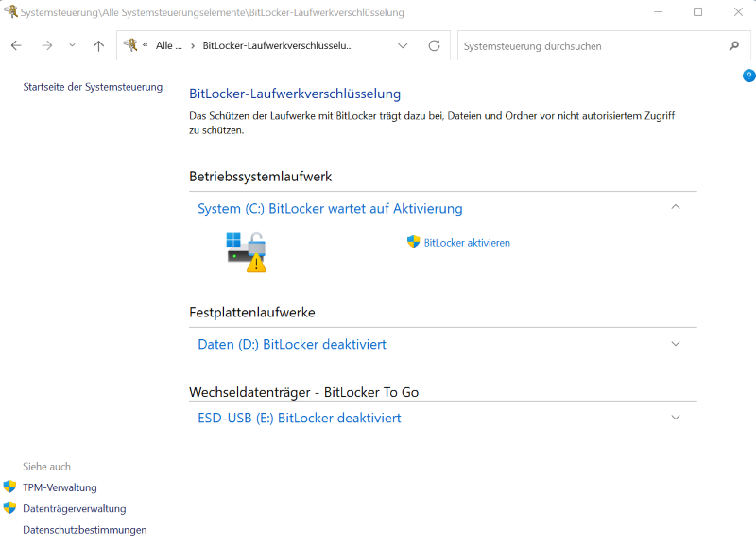
Task: Open the address bar history dropdown
Action: 404,45
